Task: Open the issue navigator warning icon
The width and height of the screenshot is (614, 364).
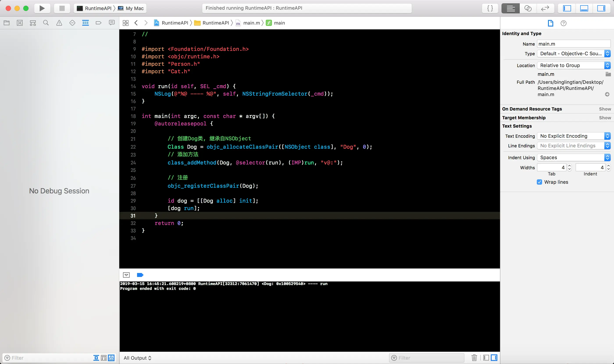Action: click(59, 23)
